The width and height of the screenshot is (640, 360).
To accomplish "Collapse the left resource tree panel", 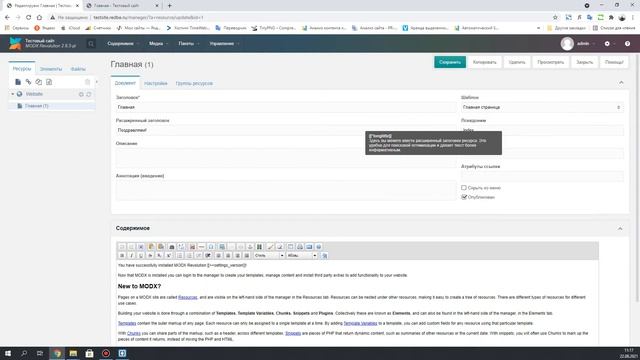I will (x=97, y=82).
